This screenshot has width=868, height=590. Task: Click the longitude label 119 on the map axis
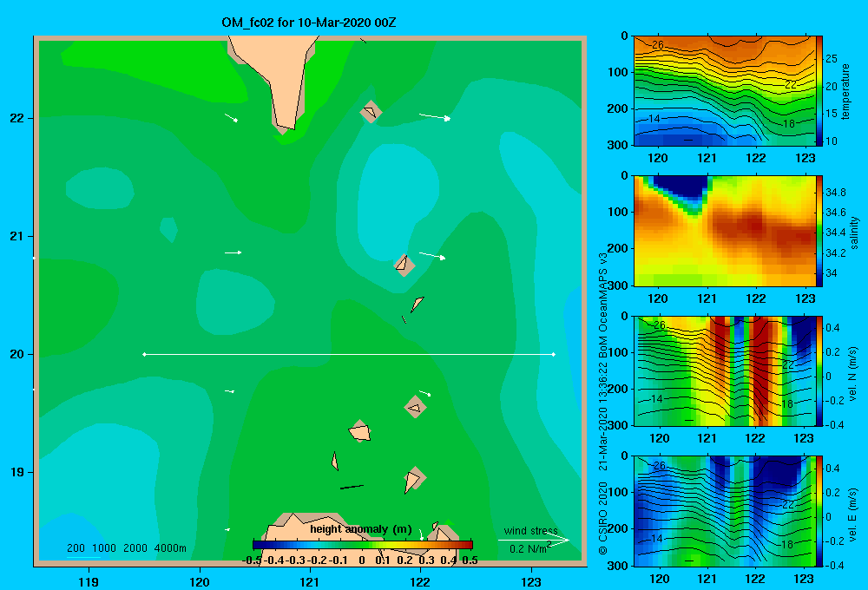pos(89,581)
